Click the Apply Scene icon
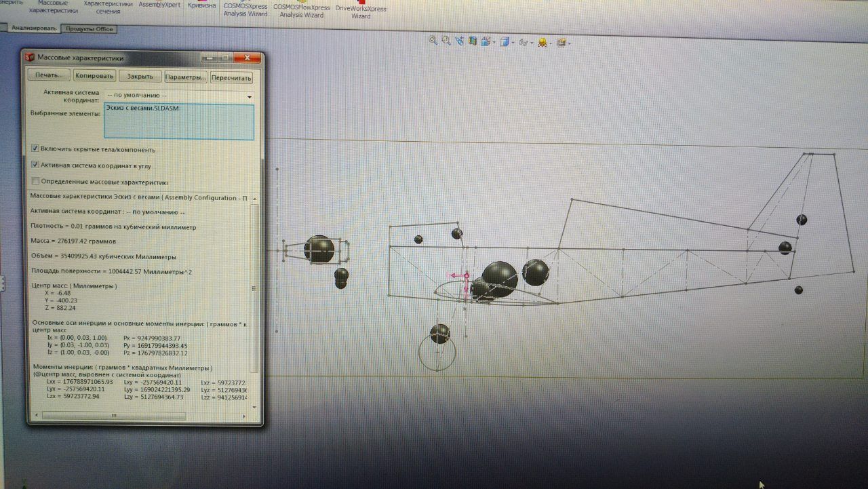This screenshot has width=868, height=489. (x=542, y=42)
